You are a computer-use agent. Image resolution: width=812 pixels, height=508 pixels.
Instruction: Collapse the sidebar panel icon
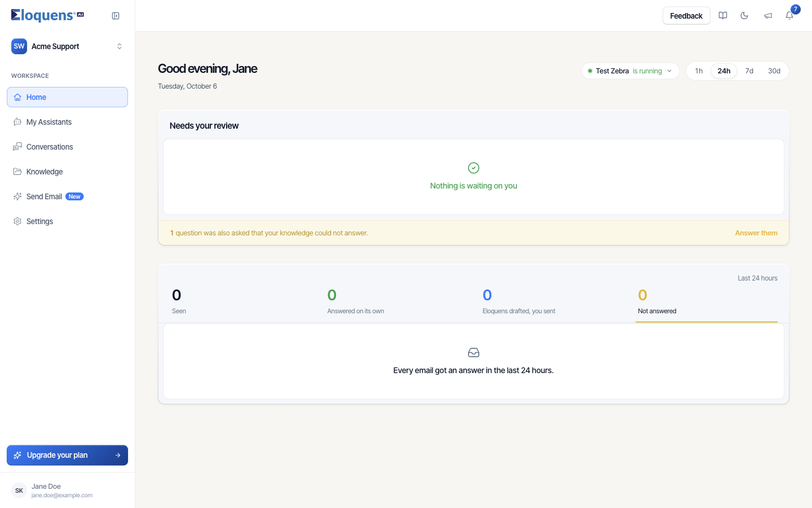coord(116,16)
